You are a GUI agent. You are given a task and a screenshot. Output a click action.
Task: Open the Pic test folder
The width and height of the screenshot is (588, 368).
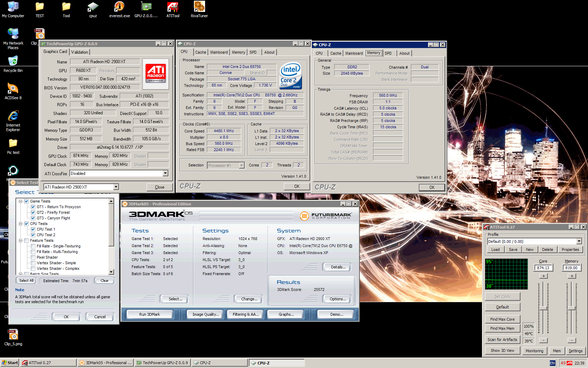click(x=13, y=146)
